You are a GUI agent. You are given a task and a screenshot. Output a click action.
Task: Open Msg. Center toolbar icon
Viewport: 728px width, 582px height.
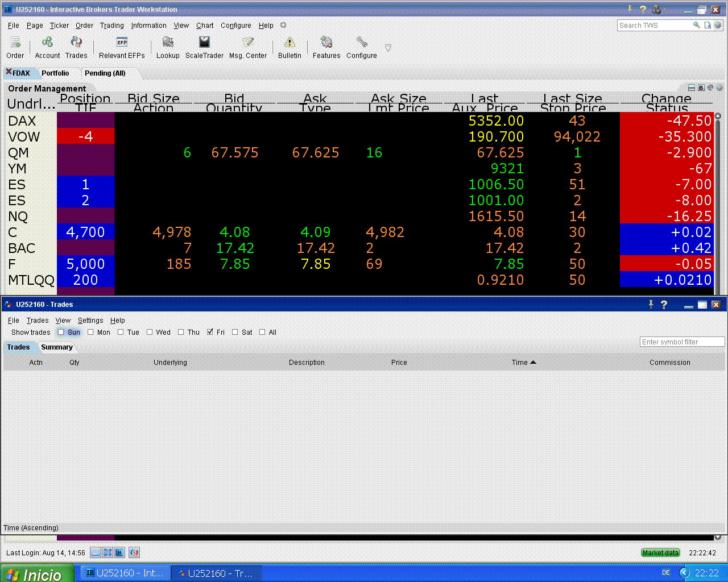point(248,48)
